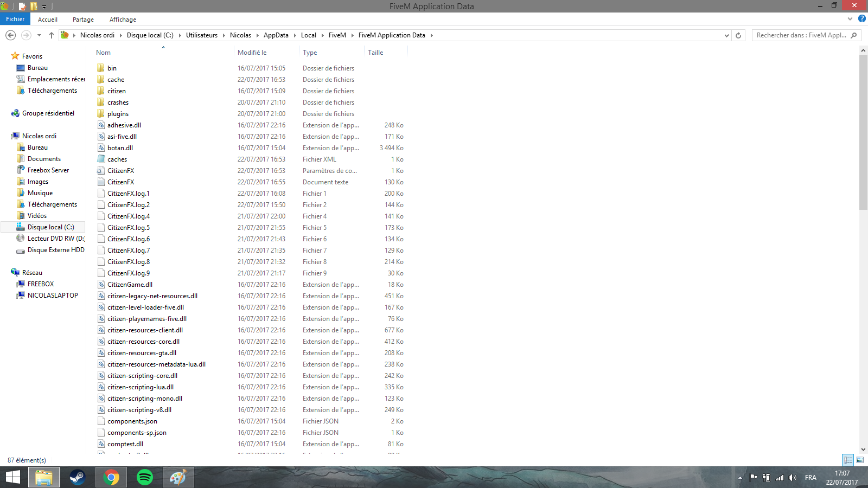The height and width of the screenshot is (488, 868).
Task: Refresh the current folder view
Action: coord(738,35)
